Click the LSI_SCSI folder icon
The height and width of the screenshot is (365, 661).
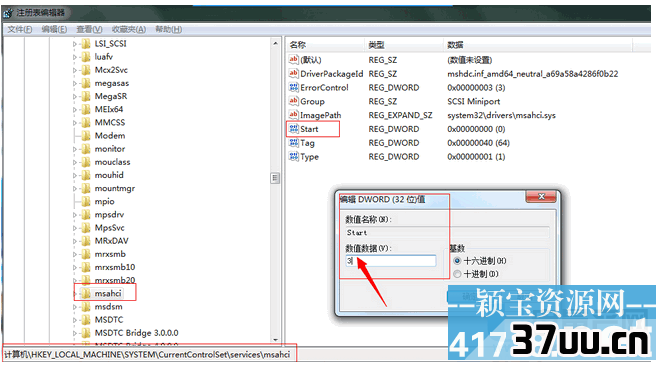point(86,44)
